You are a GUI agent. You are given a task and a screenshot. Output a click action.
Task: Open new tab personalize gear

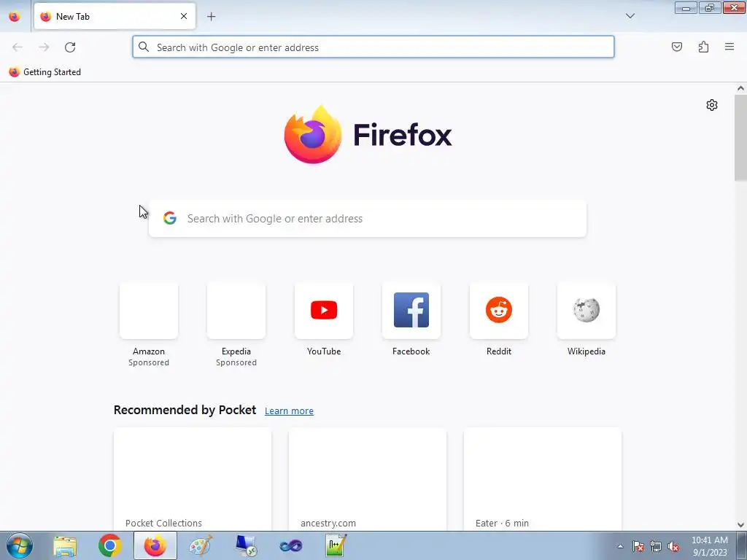click(712, 105)
